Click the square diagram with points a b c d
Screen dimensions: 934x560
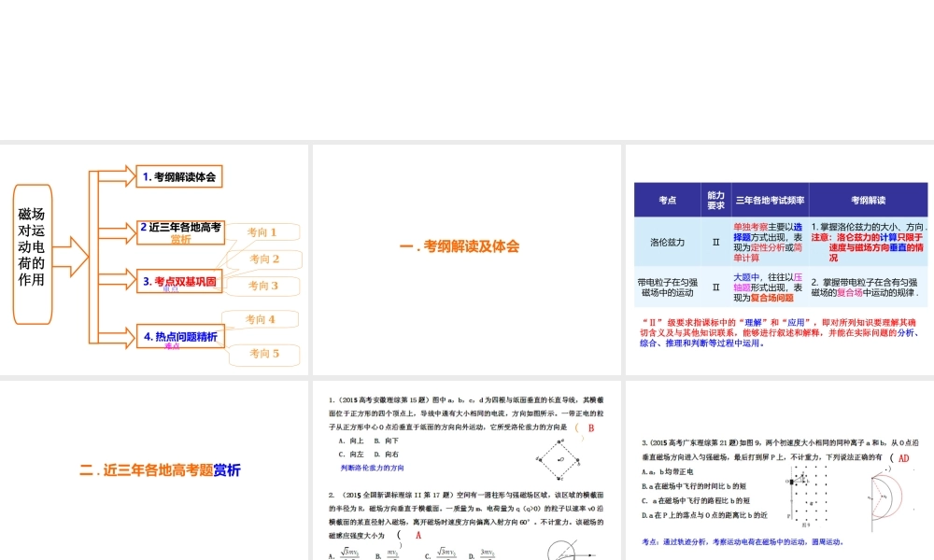559,459
